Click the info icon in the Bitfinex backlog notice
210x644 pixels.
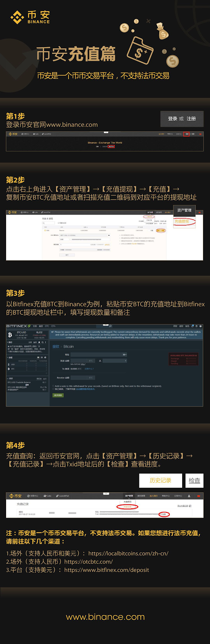point(53,332)
